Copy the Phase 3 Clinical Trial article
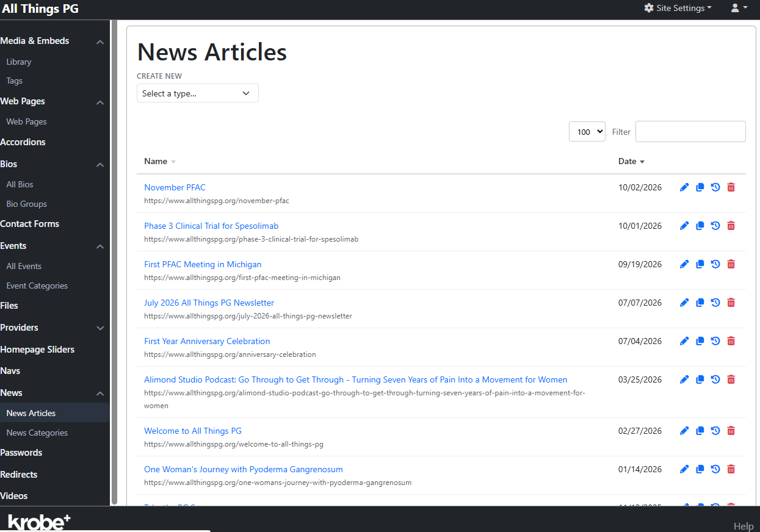760x532 pixels. (x=700, y=226)
